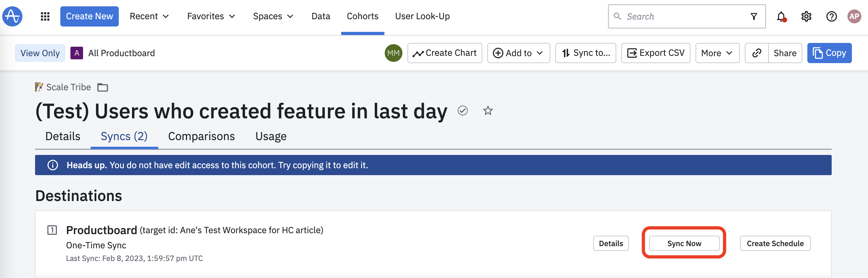Screen dimensions: 868x278
Task: Switch to the Syncs (2) tab
Action: point(124,136)
